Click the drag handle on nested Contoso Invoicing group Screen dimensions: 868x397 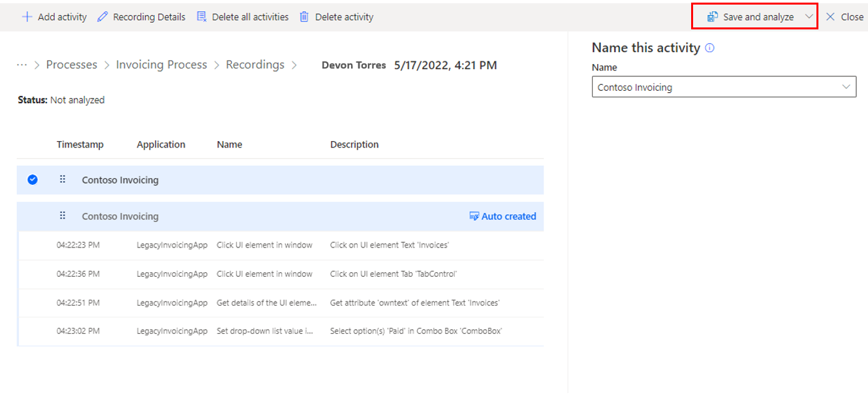(62, 216)
